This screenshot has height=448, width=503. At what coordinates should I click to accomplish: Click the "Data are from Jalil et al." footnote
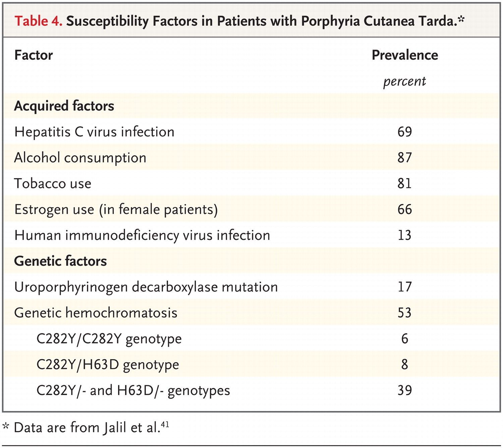[87, 428]
